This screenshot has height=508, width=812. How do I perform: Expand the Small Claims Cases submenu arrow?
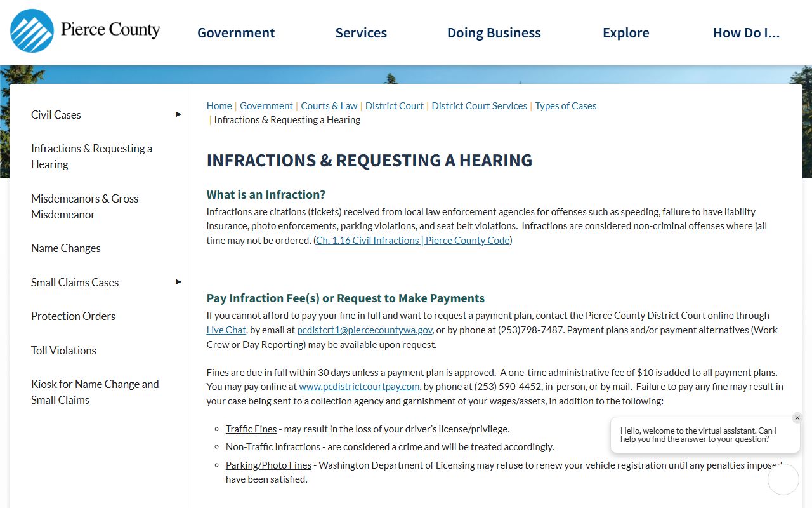pos(178,282)
